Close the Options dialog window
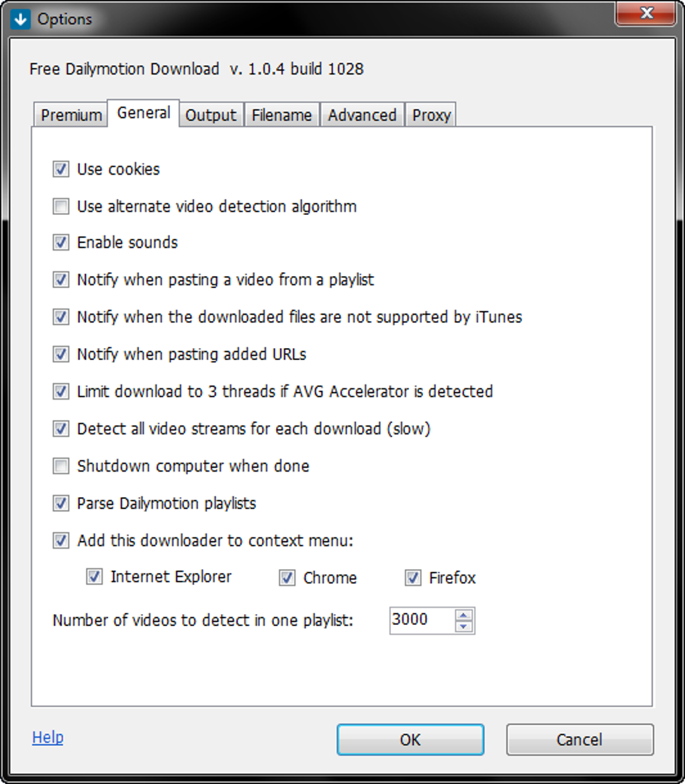Viewport: 685px width, 784px height. click(646, 15)
